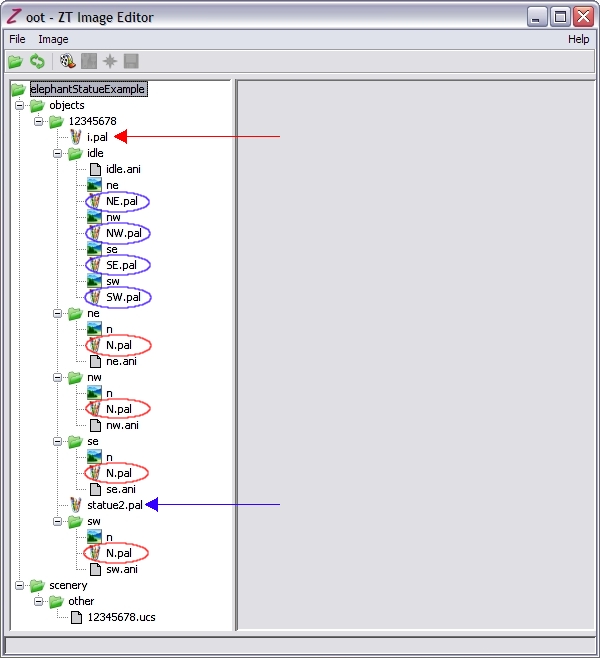The height and width of the screenshot is (658, 600).
Task: Click the open folder toolbar icon
Action: 16,61
